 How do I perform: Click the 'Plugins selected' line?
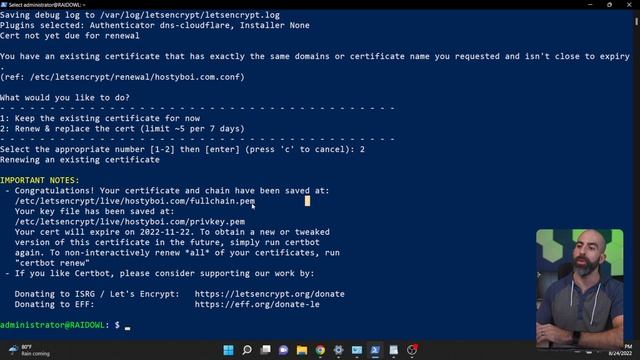[155, 25]
